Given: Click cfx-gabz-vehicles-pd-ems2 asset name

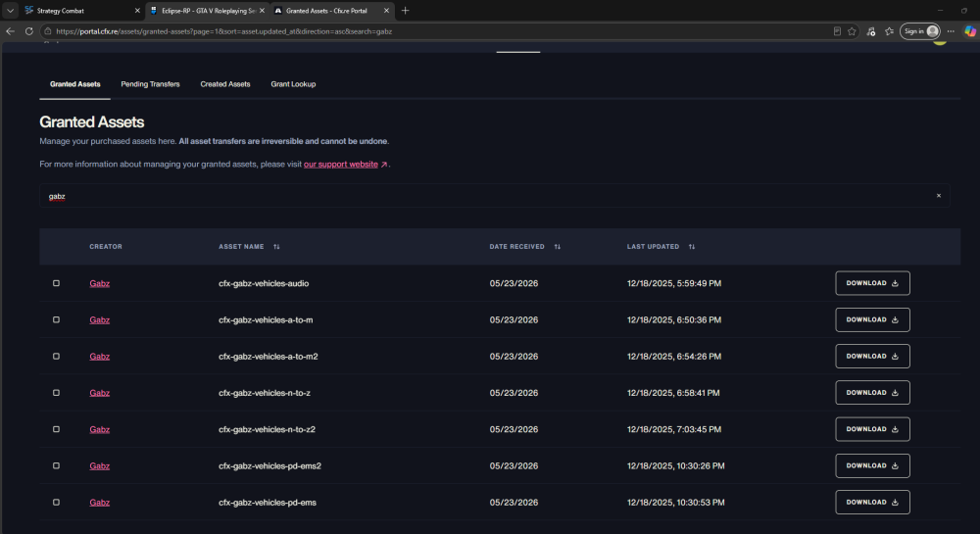Looking at the screenshot, I should 270,466.
